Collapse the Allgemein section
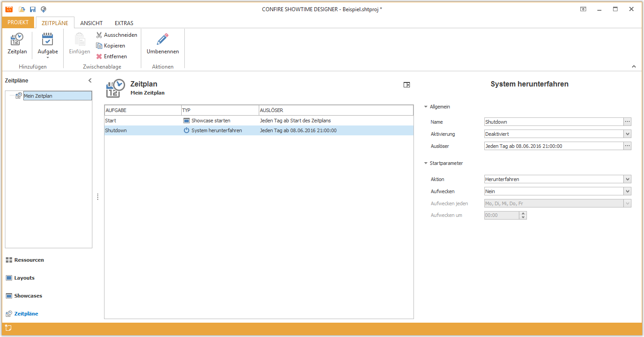This screenshot has width=644, height=337. coord(426,107)
